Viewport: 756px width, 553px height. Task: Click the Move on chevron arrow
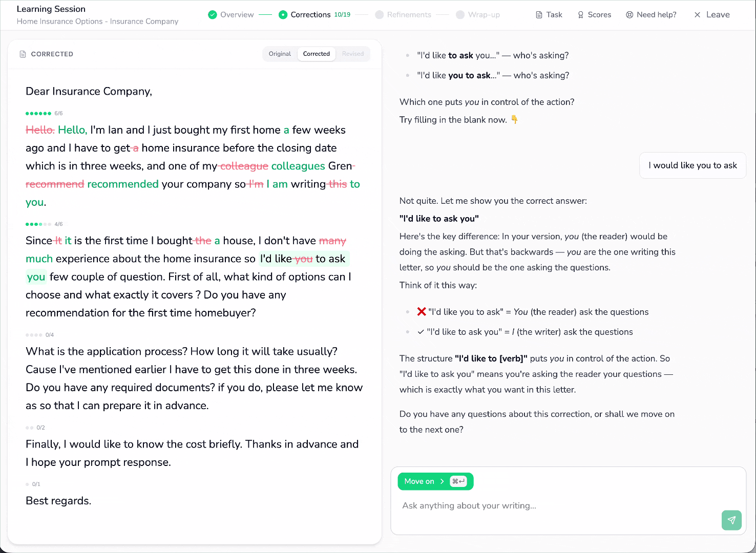click(x=442, y=481)
